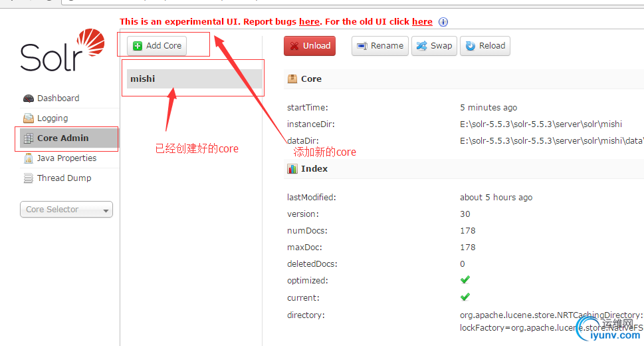Image resolution: width=644 pixels, height=346 pixels.
Task: Click the 'startTime:' label
Action: (308, 108)
